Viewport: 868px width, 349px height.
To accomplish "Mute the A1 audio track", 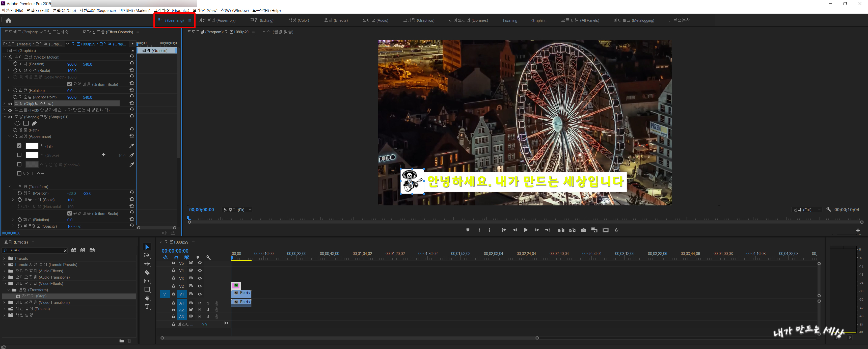I will click(200, 303).
